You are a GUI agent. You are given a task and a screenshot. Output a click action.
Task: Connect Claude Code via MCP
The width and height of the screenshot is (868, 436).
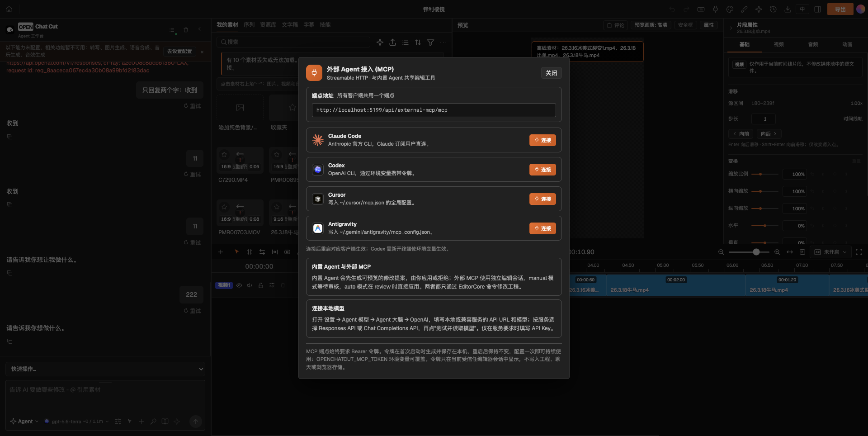542,140
